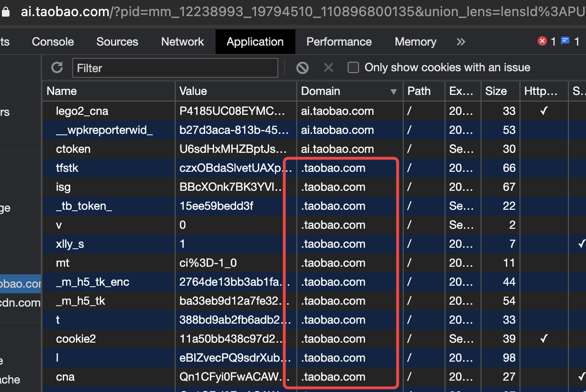Click the red error count icon
The width and height of the screenshot is (586, 392).
pos(542,41)
